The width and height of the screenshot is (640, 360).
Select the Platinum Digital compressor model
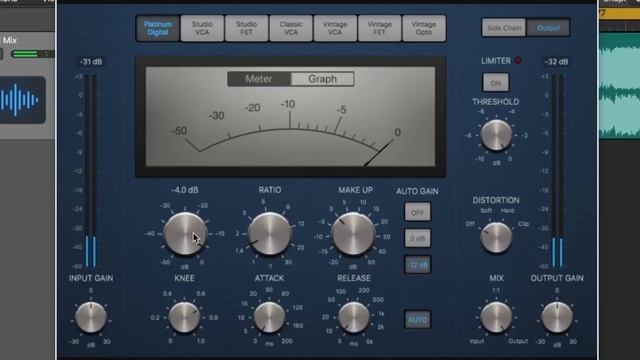click(x=158, y=28)
